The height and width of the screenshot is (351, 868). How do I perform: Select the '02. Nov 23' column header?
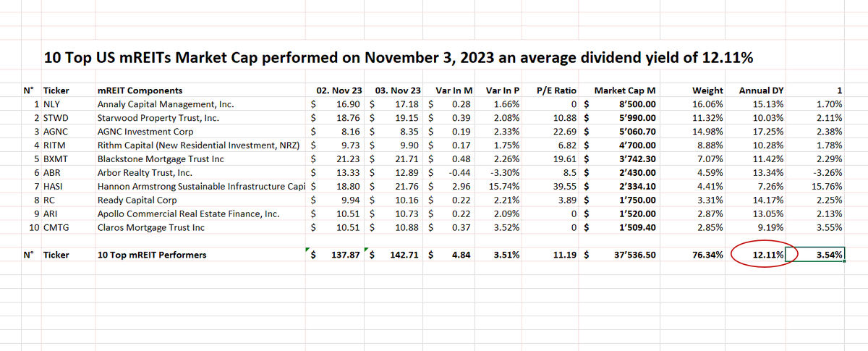point(339,91)
